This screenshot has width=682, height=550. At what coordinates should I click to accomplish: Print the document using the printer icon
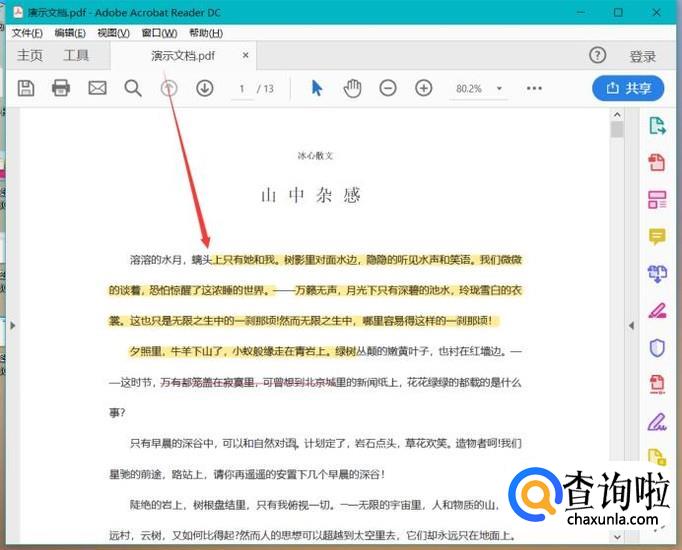click(x=61, y=88)
